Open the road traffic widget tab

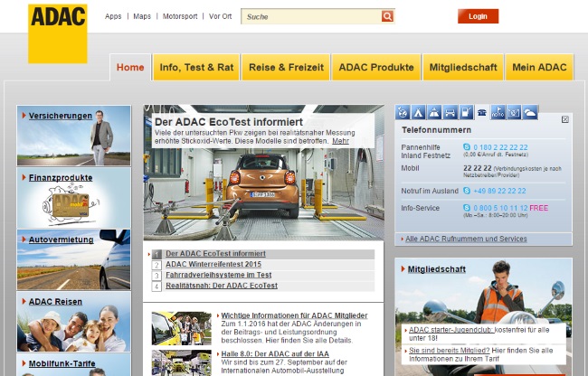(434, 112)
